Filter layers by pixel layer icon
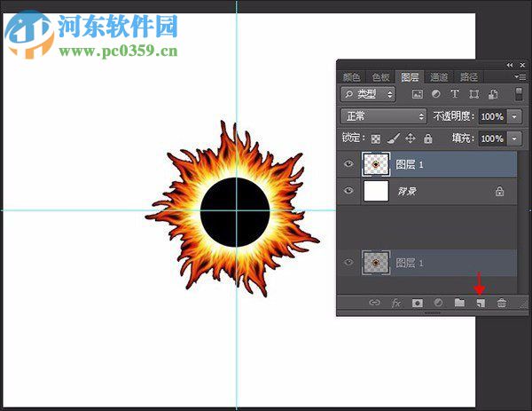Screen dimensions: 532x411 click(x=417, y=94)
